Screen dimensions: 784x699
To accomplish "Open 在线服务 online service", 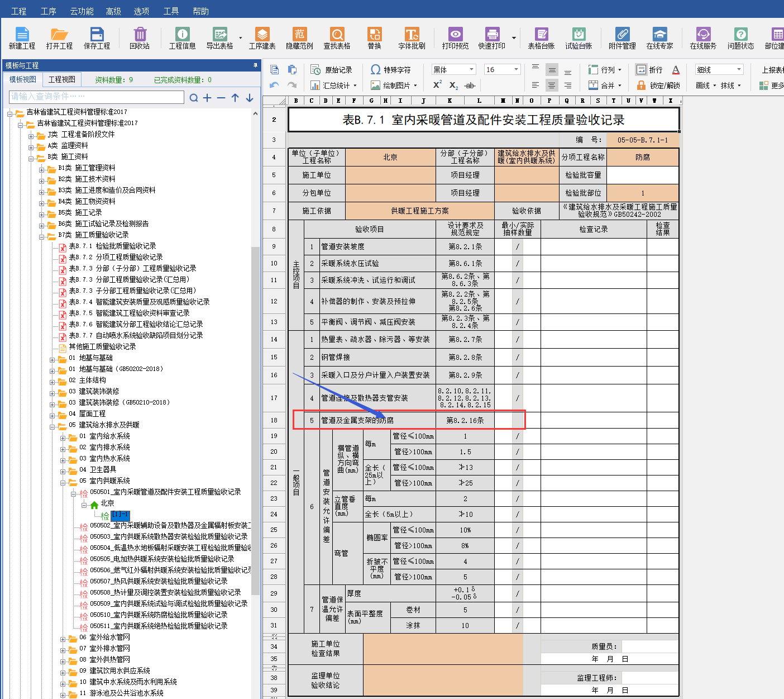I will coord(704,38).
